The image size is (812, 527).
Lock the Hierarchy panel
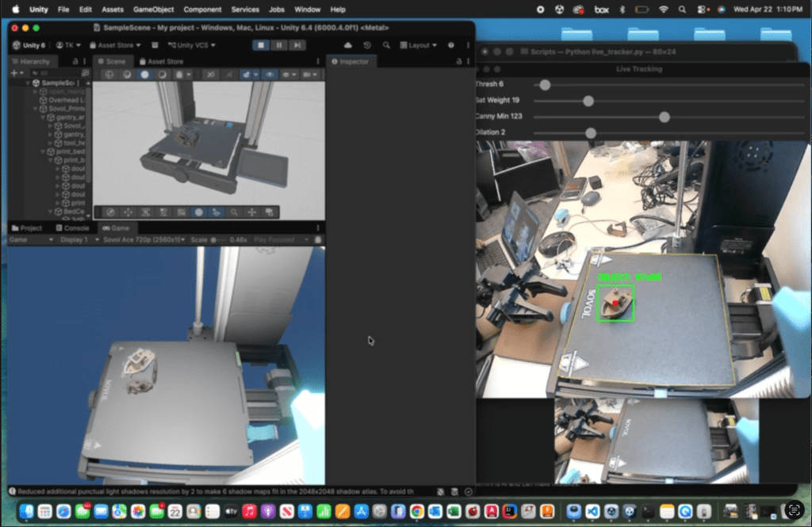click(x=75, y=61)
